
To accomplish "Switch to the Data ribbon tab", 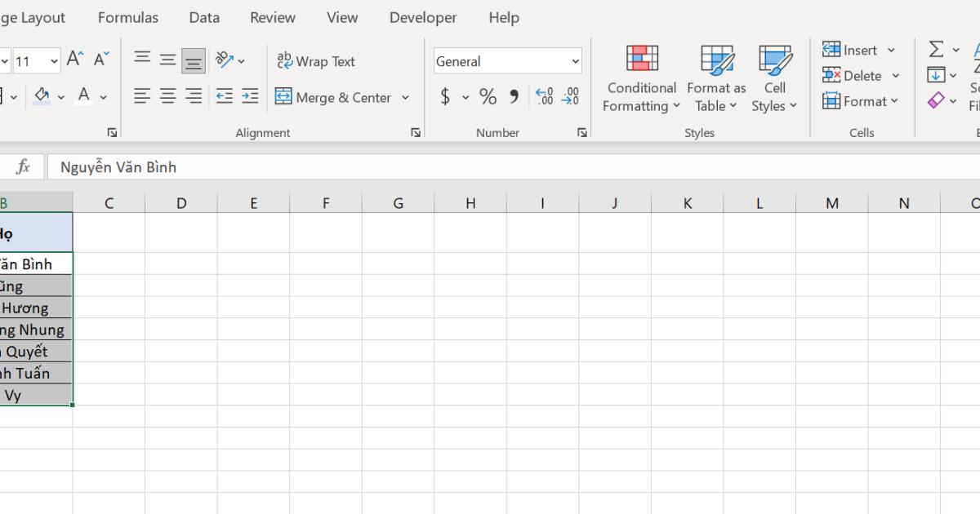I will click(x=203, y=17).
